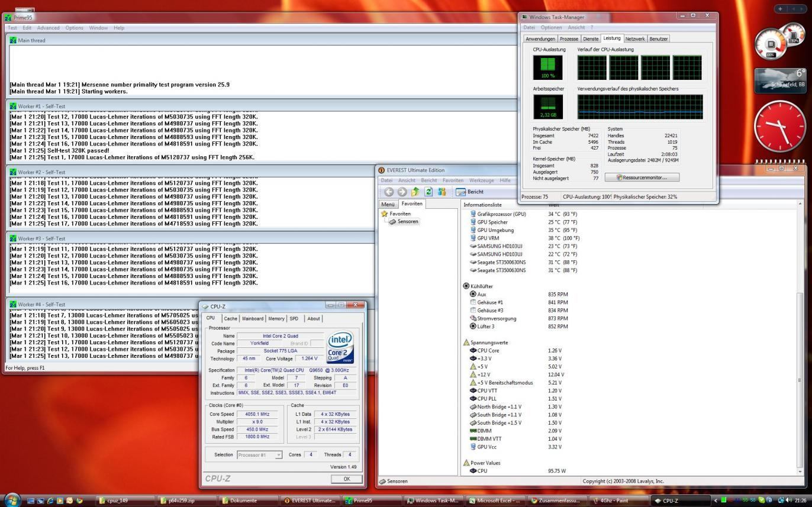Click OK in CPU-Z window

coord(346,479)
